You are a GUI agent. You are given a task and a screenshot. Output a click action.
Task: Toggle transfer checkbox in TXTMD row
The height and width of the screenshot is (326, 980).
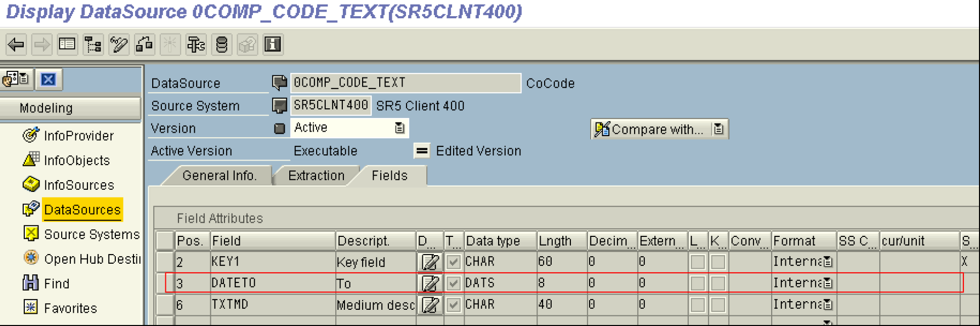(454, 304)
